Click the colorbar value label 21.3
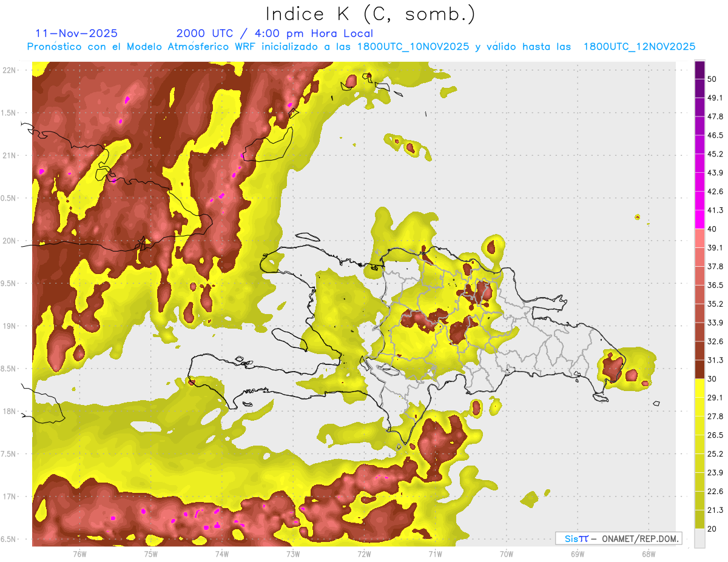728x562 pixels. 715,510
